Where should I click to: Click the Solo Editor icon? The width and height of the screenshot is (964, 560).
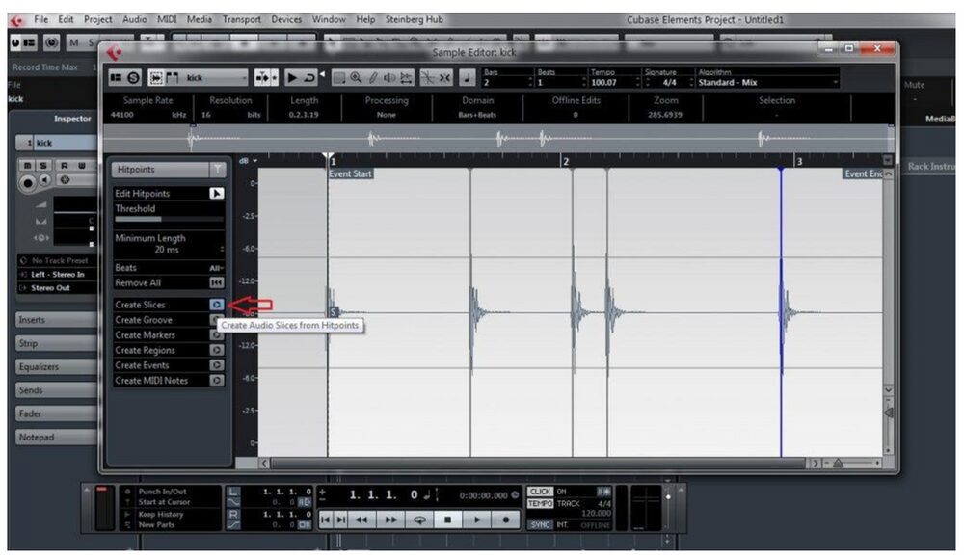click(132, 79)
